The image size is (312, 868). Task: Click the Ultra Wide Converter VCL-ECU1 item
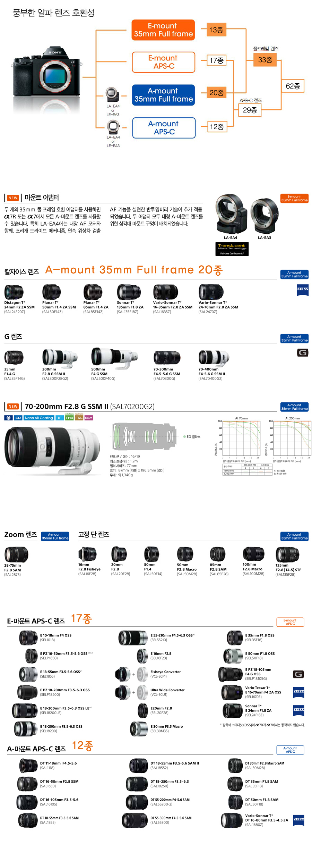point(131,692)
